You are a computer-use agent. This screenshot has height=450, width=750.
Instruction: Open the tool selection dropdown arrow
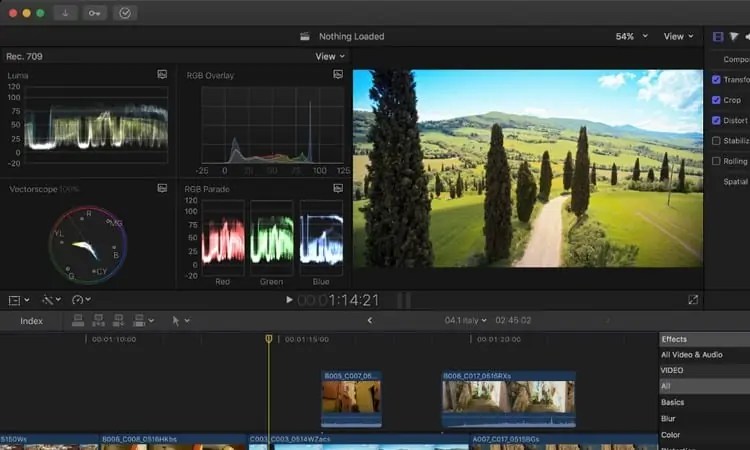click(x=187, y=321)
